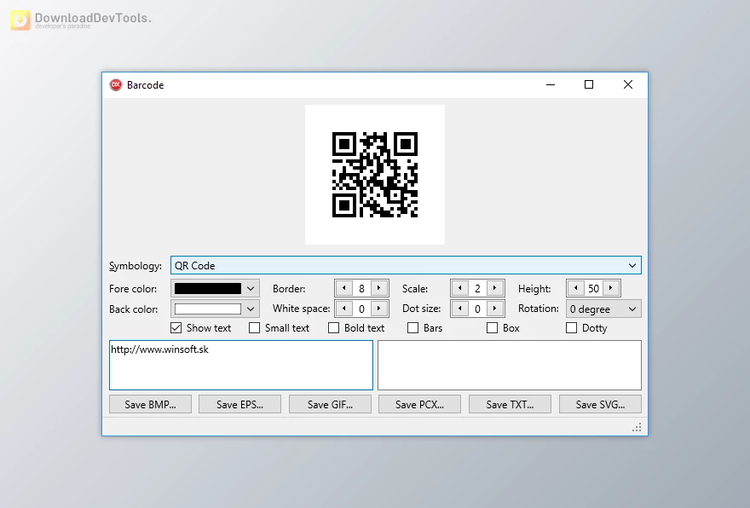This screenshot has width=750, height=508.
Task: Click the Scale value field showing 2
Action: click(477, 288)
